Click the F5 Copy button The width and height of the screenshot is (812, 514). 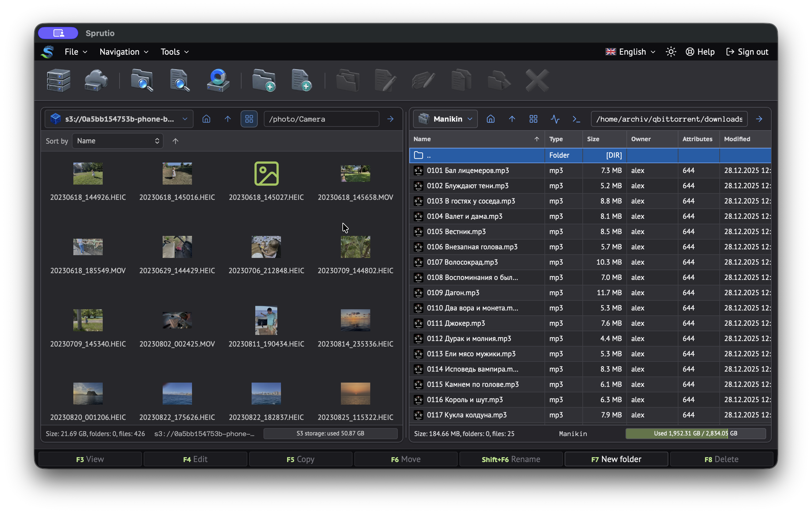click(x=301, y=459)
